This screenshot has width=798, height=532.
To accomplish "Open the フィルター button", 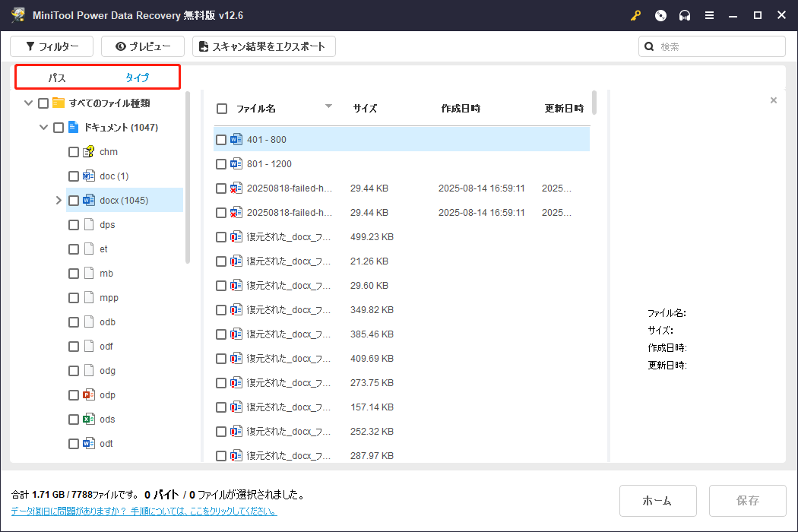I will [52, 46].
